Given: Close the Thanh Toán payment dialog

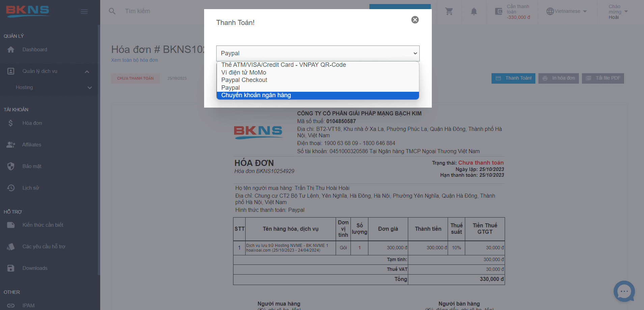Looking at the screenshot, I should coord(415,20).
